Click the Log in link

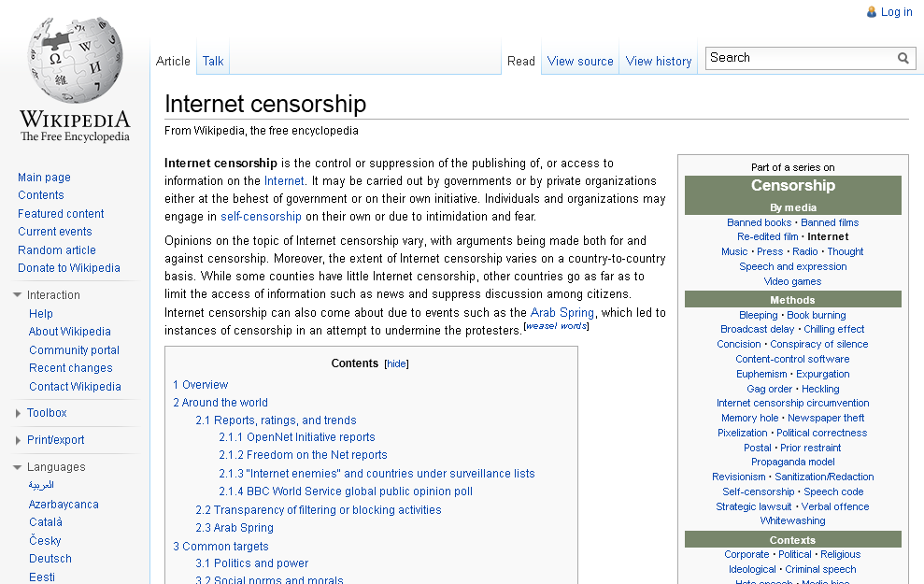click(x=896, y=12)
